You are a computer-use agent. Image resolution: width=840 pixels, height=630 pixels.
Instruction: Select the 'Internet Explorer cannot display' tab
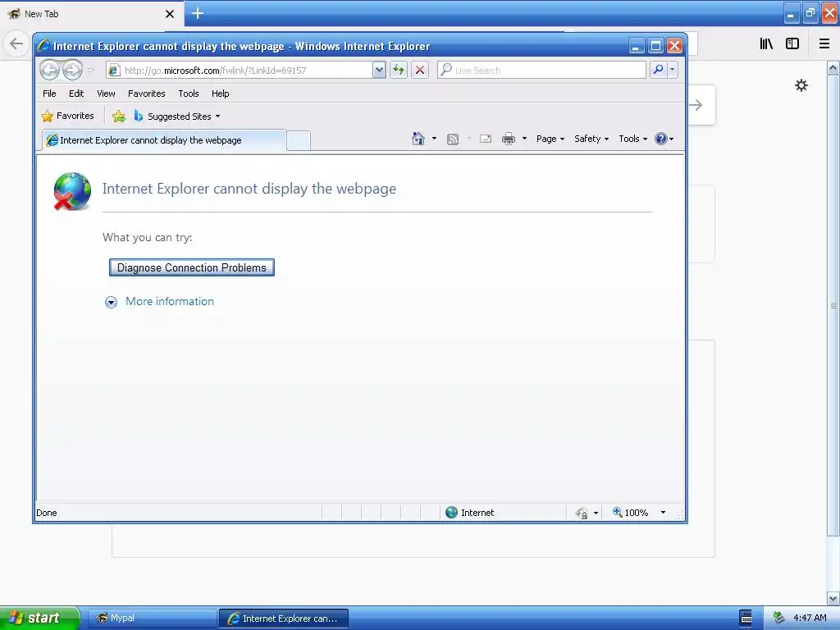[x=164, y=140]
